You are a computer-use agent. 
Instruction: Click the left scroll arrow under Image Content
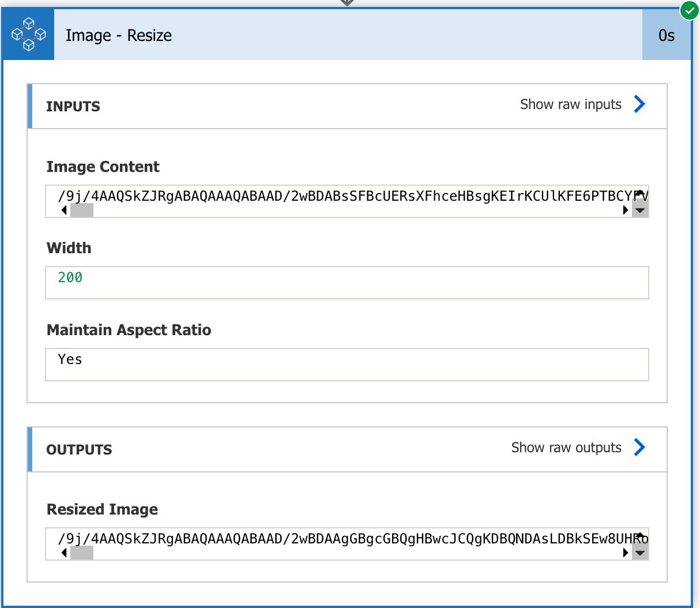63,211
